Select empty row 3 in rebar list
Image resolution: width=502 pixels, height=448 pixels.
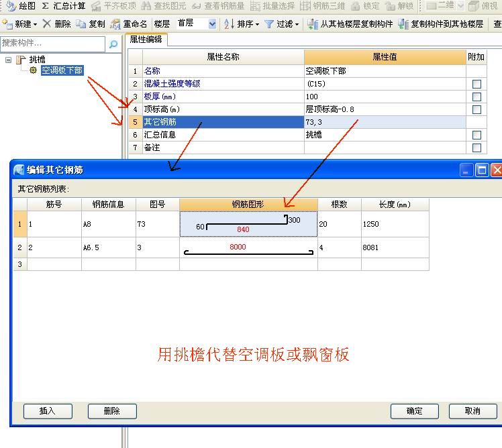point(221,264)
